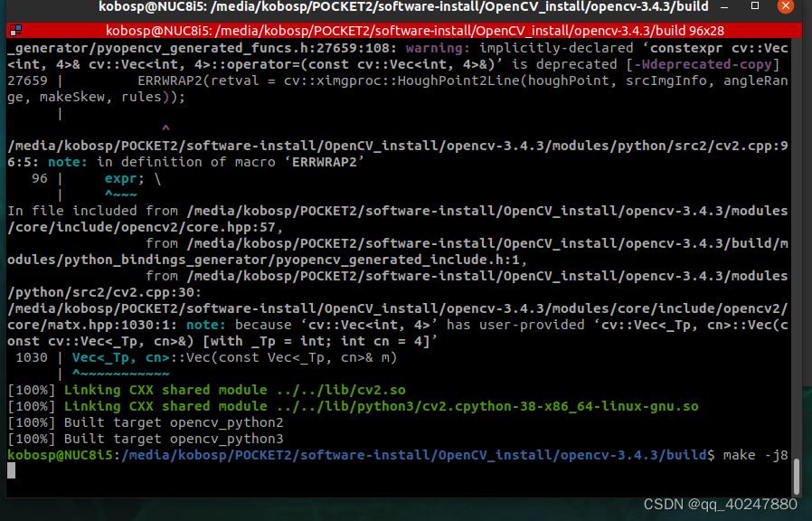Click the '[-Wdeprecated-copy]' flag text
This screenshot has height=521, width=812.
pos(703,64)
